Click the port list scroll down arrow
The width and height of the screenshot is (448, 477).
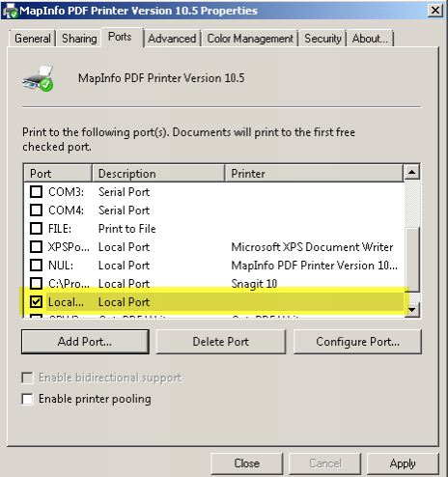(x=411, y=310)
